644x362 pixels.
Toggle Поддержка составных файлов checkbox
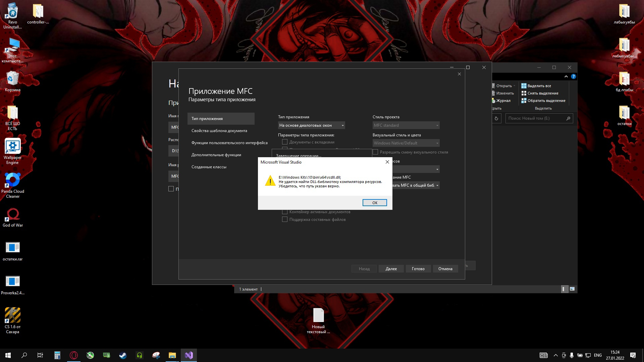coord(285,220)
